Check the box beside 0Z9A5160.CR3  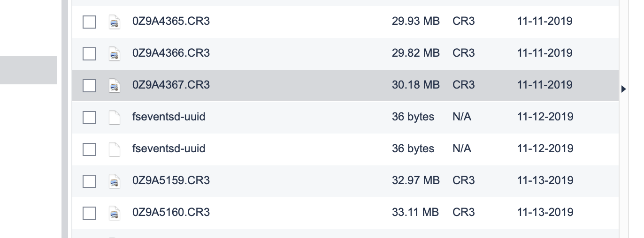point(89,213)
